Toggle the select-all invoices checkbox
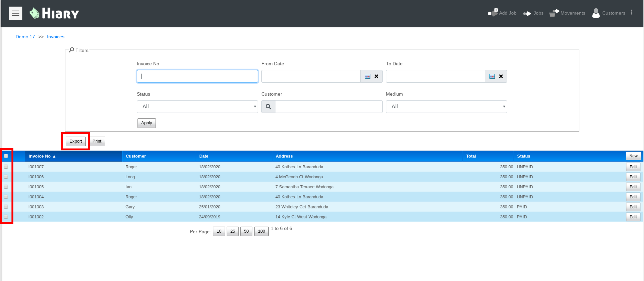This screenshot has height=281, width=644. pyautogui.click(x=6, y=156)
